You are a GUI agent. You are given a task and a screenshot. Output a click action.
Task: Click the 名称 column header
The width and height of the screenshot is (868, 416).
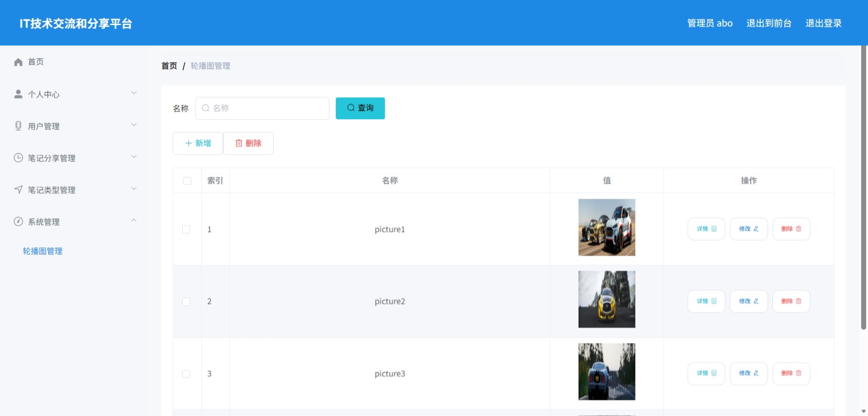click(x=390, y=181)
